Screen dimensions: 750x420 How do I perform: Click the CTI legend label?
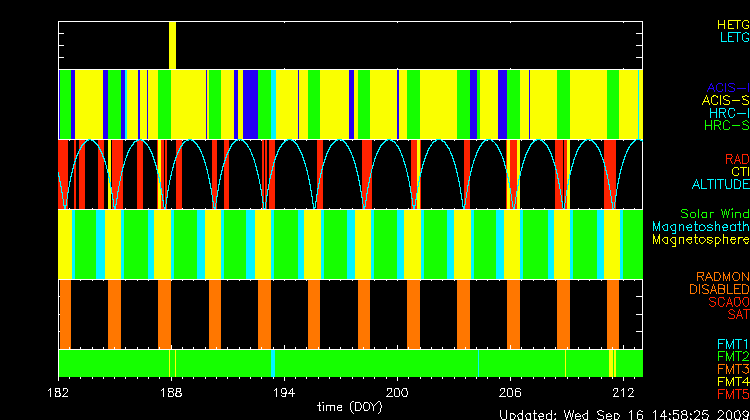(739, 172)
